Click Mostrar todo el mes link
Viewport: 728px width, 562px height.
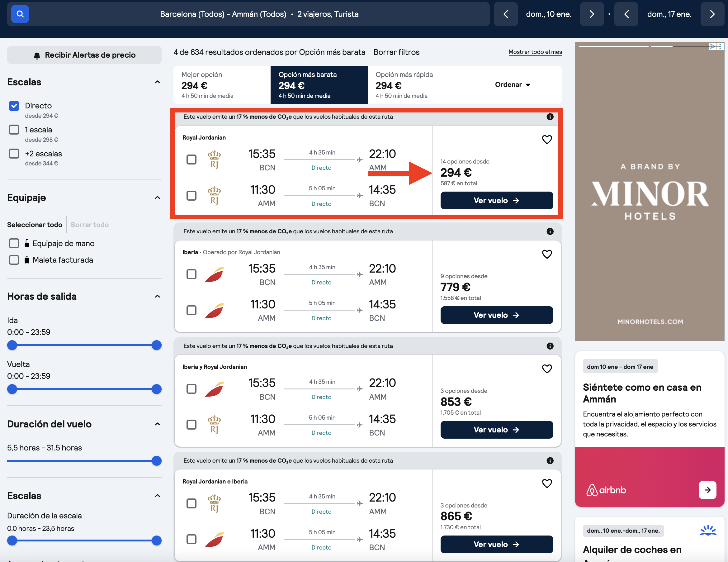[535, 52]
